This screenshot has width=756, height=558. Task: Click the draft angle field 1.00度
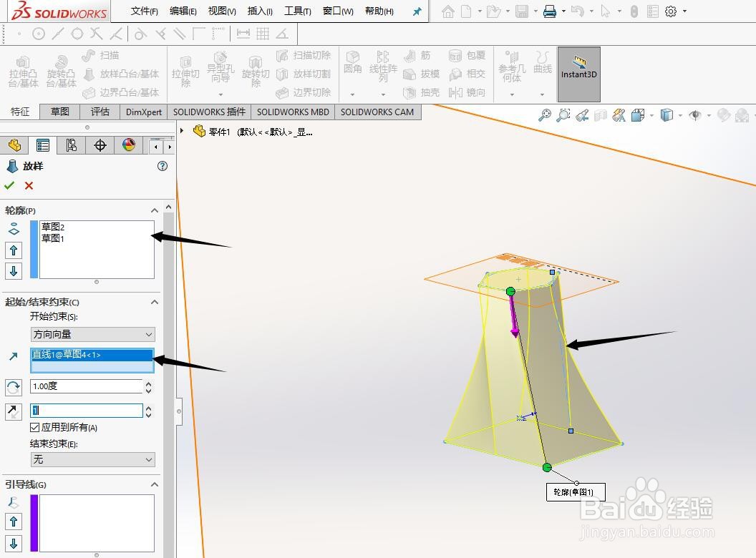click(x=87, y=386)
